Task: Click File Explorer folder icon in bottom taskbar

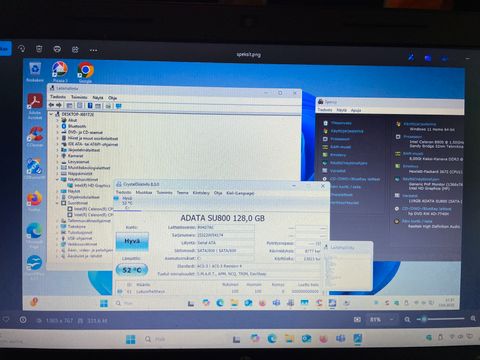Action: pos(289,339)
